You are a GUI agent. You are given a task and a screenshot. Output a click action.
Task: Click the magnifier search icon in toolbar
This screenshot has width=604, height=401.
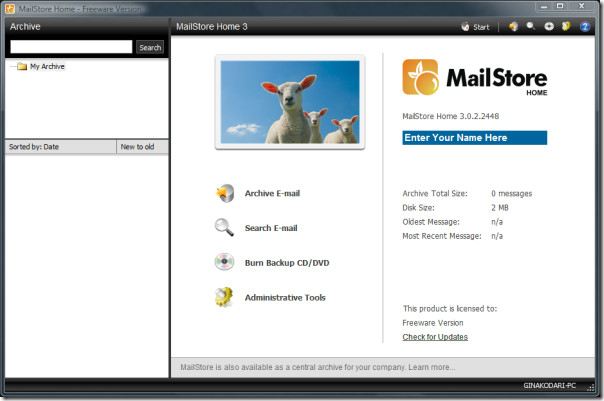point(531,26)
